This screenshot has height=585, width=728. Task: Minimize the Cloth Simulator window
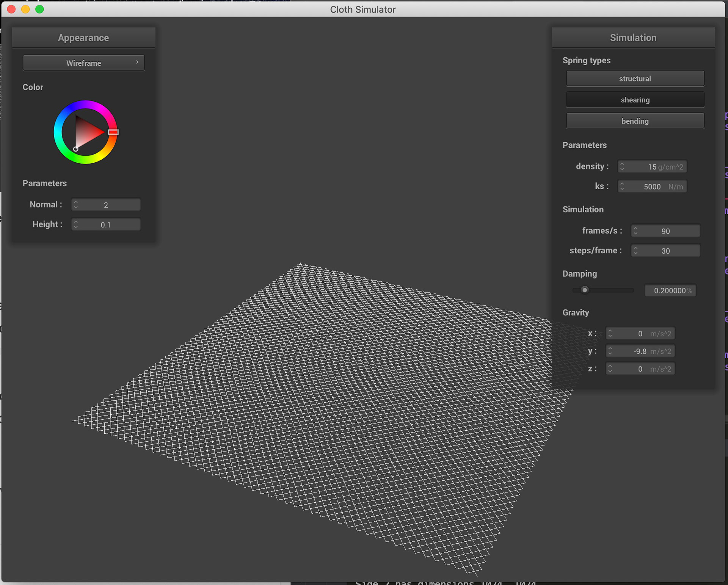(x=25, y=9)
